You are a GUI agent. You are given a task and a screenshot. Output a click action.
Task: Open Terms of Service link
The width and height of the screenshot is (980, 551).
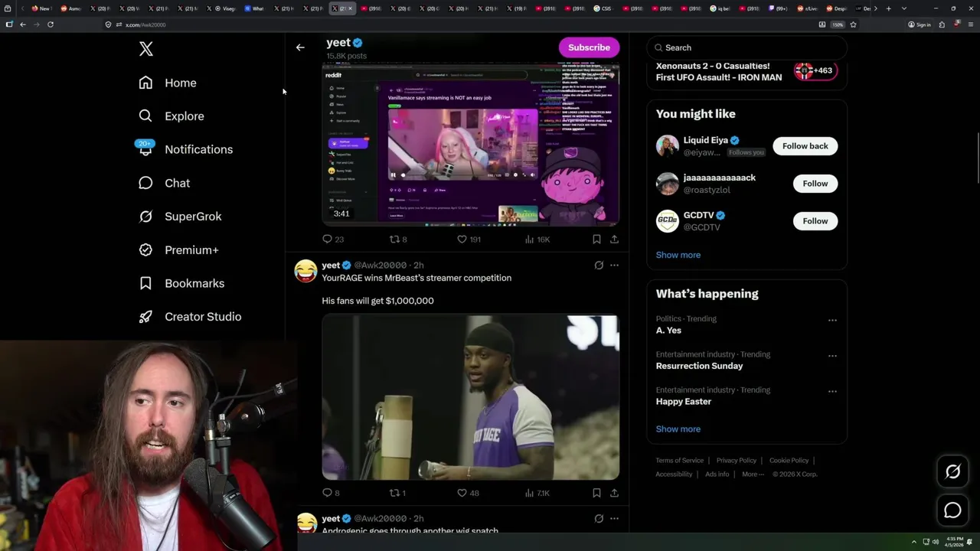680,461
